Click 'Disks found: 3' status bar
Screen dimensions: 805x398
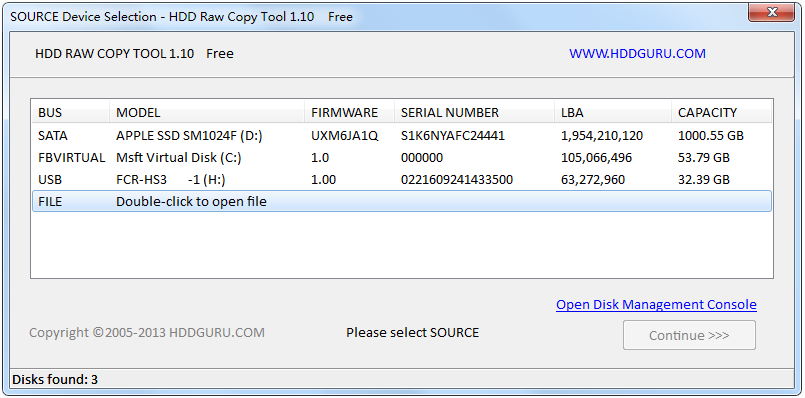(55, 380)
